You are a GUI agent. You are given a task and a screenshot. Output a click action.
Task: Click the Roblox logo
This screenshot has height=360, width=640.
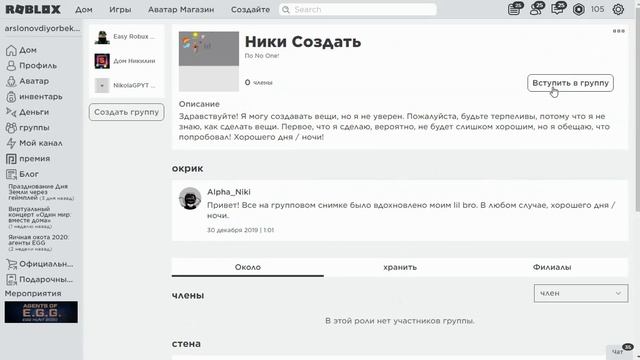coord(33,9)
